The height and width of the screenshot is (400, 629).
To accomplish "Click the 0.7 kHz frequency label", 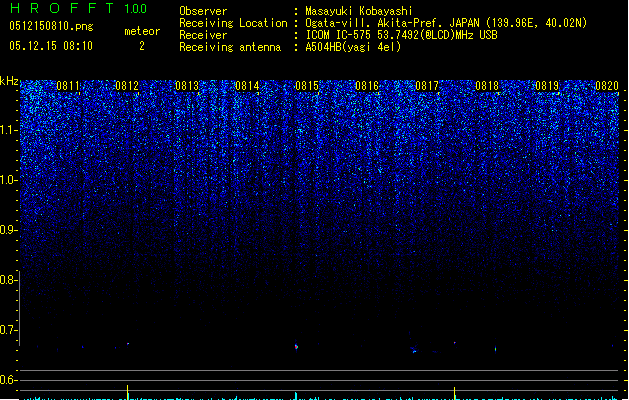I will (x=9, y=330).
